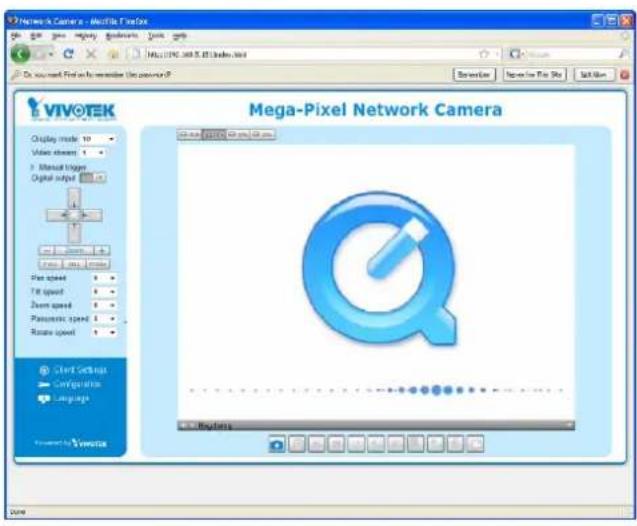
Task: Tilt the camera up with the up arrow
Action: (x=74, y=199)
